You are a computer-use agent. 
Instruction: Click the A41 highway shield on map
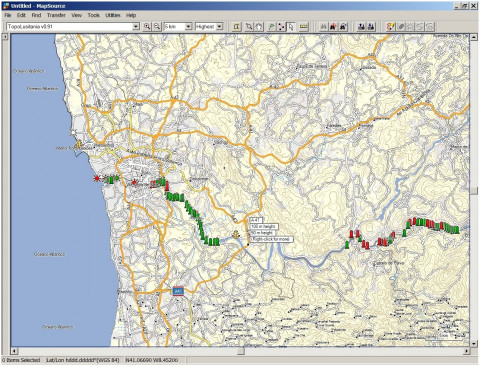178,291
